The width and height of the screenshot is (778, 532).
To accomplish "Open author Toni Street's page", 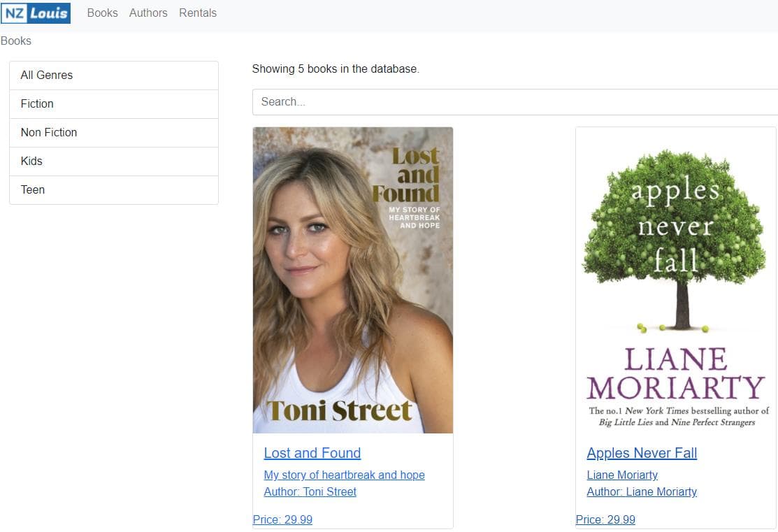I will coord(310,491).
